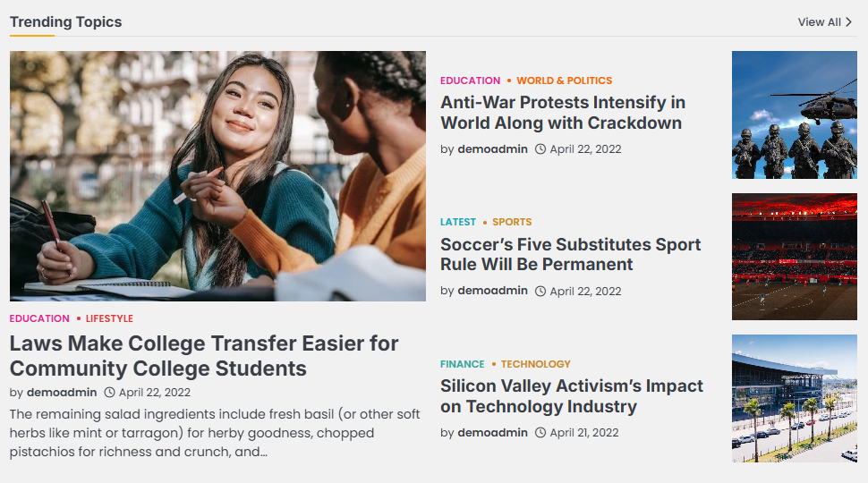868x483 pixels.
Task: Open the students studying featured image
Action: [217, 176]
